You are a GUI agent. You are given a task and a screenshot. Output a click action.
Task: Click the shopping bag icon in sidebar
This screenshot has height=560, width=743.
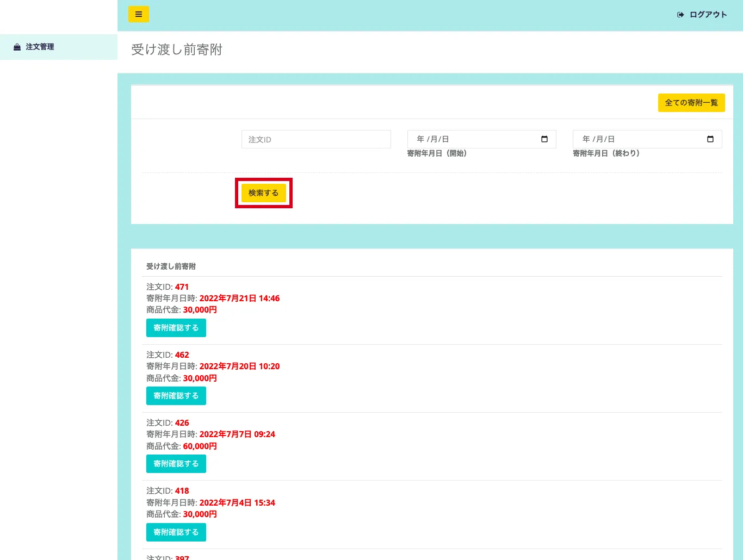(17, 47)
